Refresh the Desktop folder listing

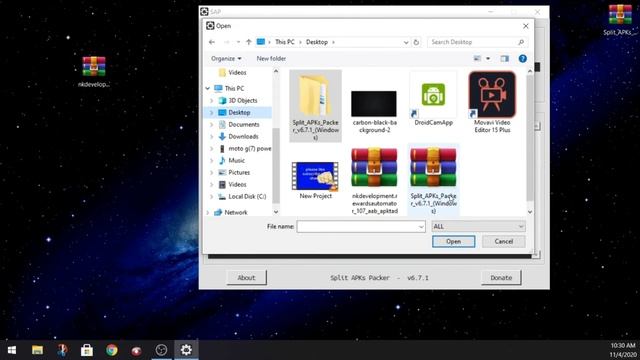coord(416,42)
